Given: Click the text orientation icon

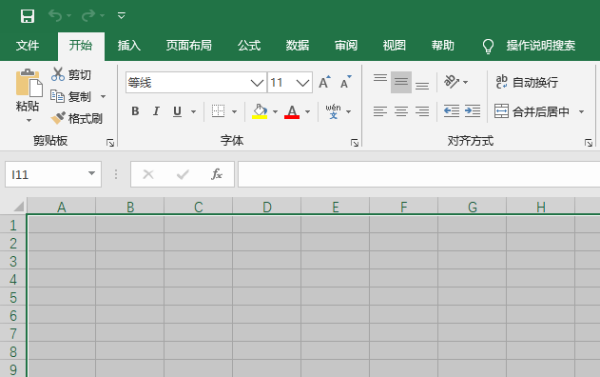Looking at the screenshot, I should pyautogui.click(x=452, y=82).
